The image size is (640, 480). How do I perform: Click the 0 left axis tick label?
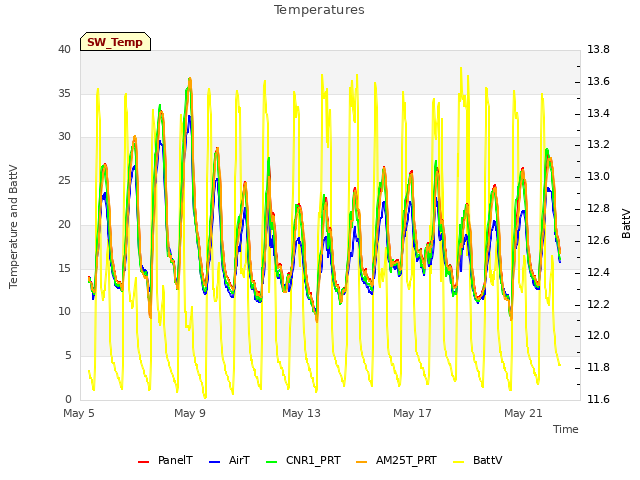coord(68,399)
